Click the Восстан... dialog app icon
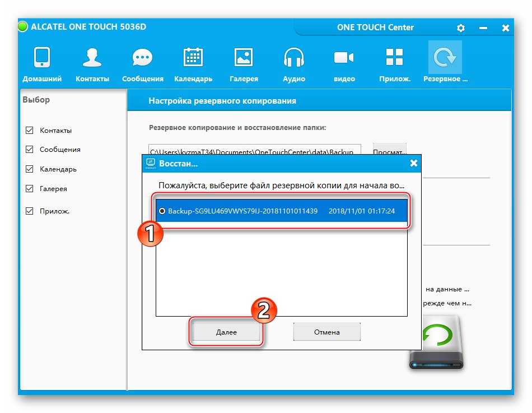 [151, 164]
